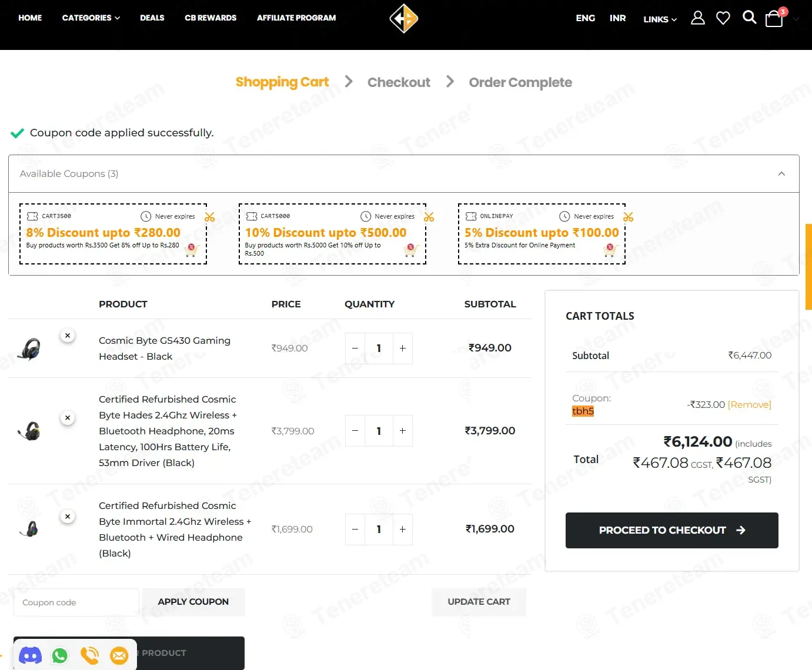
Task: Click the cart icon on ONLINEPAY coupon
Action: pos(610,250)
